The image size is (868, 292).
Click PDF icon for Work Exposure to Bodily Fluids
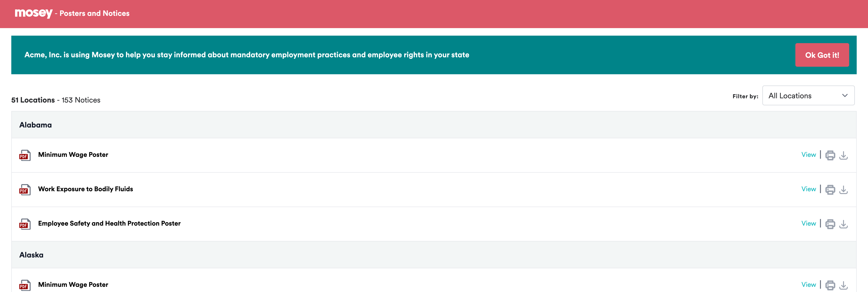pyautogui.click(x=25, y=190)
